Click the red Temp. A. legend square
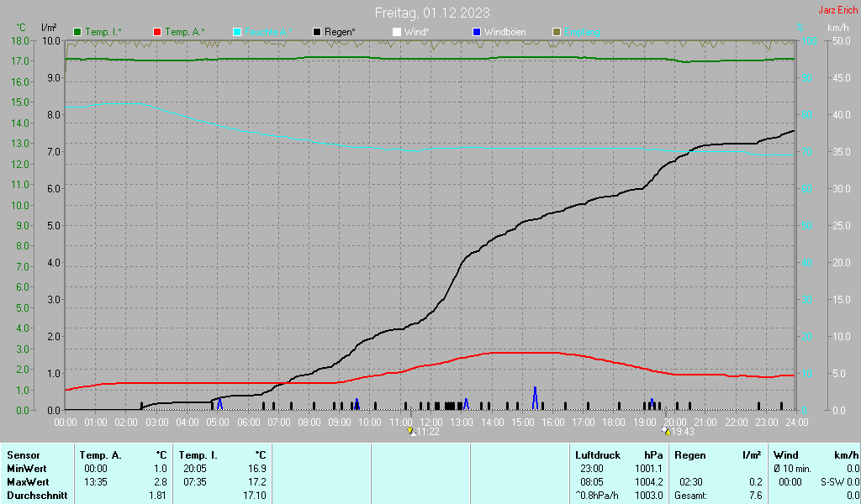Image resolution: width=861 pixels, height=504 pixels. click(157, 32)
